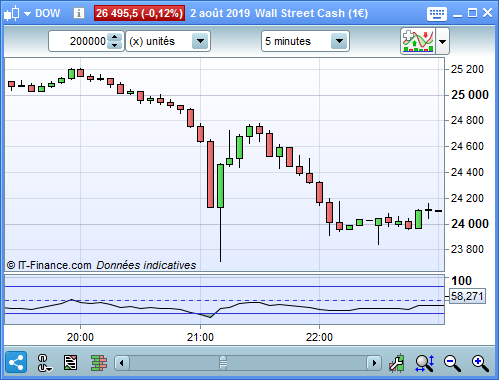Viewport: 499px width, 380px height.
Task: Expand the dropdown arrow next to DOW
Action: click(x=27, y=14)
